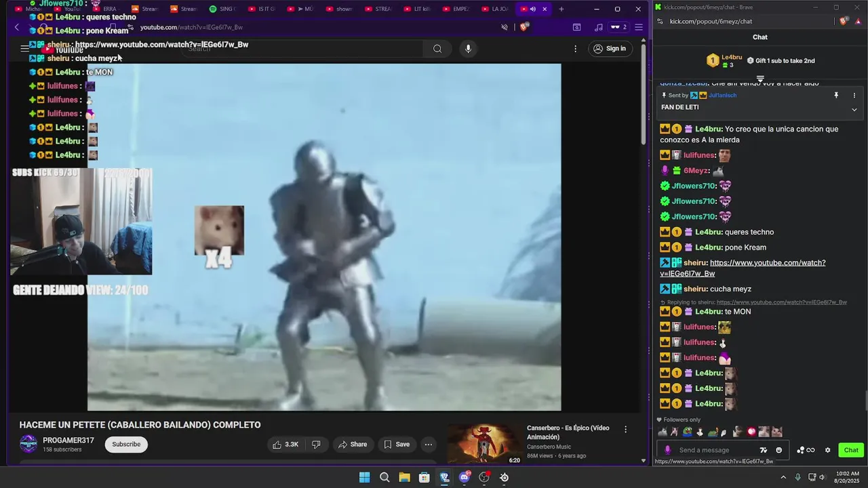Open Brave sidebar panel icon
Screen dimensions: 868x488
[576, 27]
